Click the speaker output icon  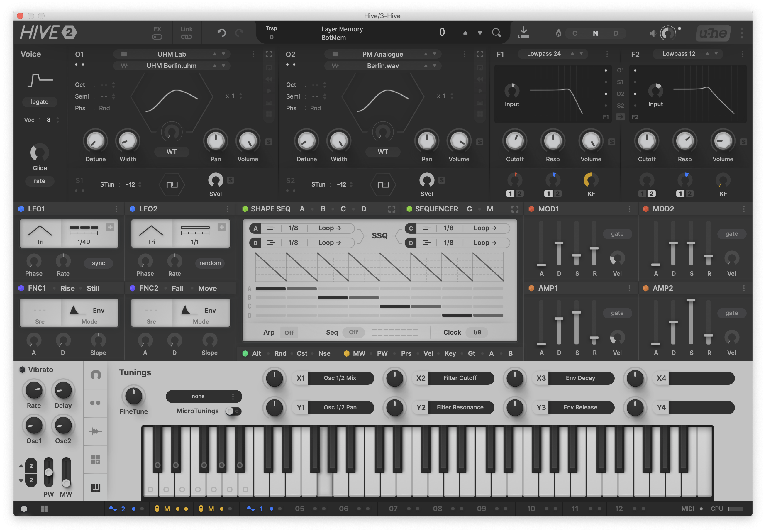(653, 33)
